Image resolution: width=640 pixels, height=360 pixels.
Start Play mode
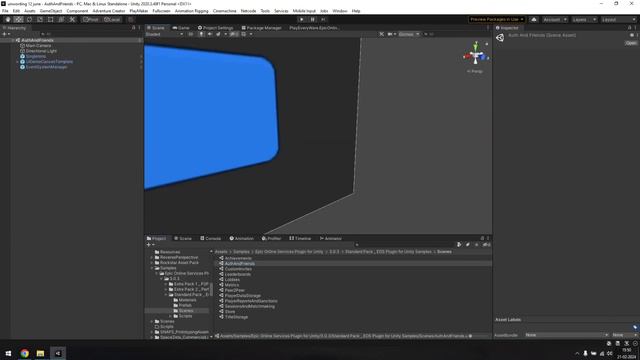click(302, 19)
